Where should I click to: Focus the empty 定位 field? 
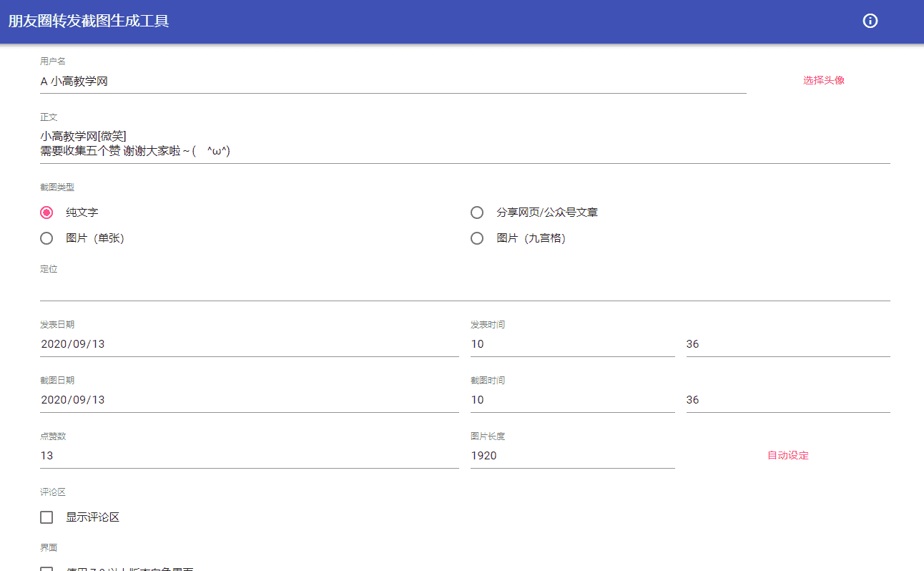[x=465, y=289]
